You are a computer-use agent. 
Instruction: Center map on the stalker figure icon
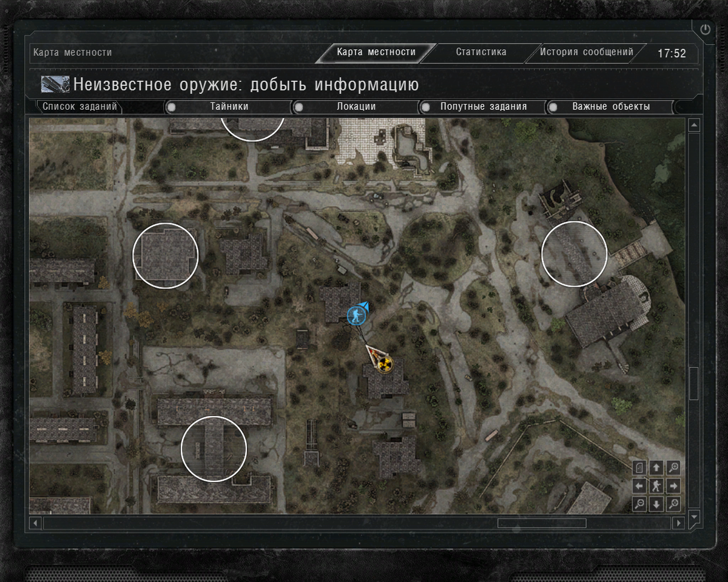pyautogui.click(x=656, y=486)
